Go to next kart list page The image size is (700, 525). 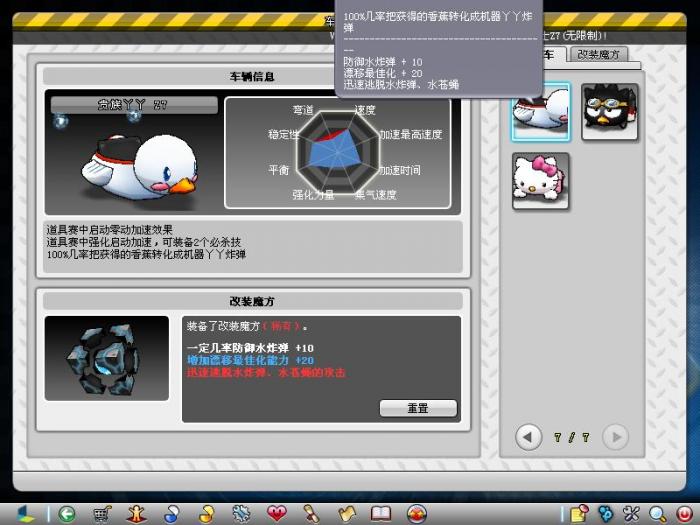coord(615,437)
